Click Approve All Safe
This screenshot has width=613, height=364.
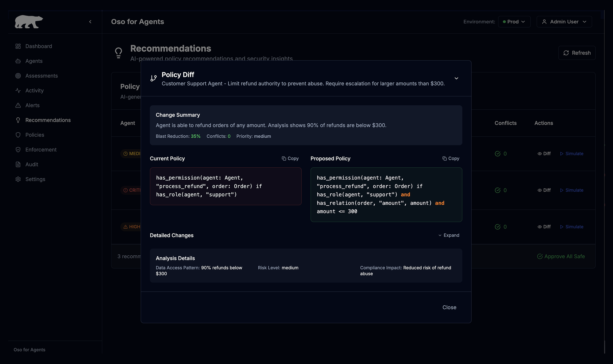tap(561, 257)
